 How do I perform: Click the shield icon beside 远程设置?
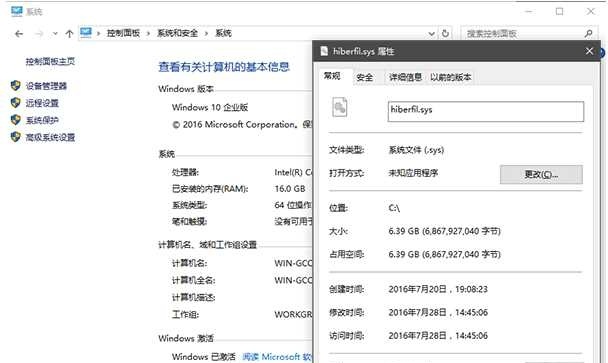16,102
